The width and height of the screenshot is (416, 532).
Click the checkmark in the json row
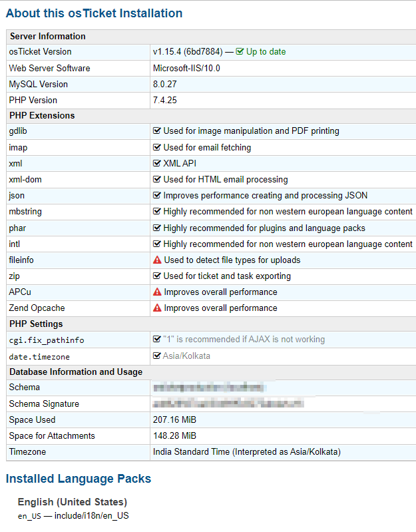click(157, 196)
